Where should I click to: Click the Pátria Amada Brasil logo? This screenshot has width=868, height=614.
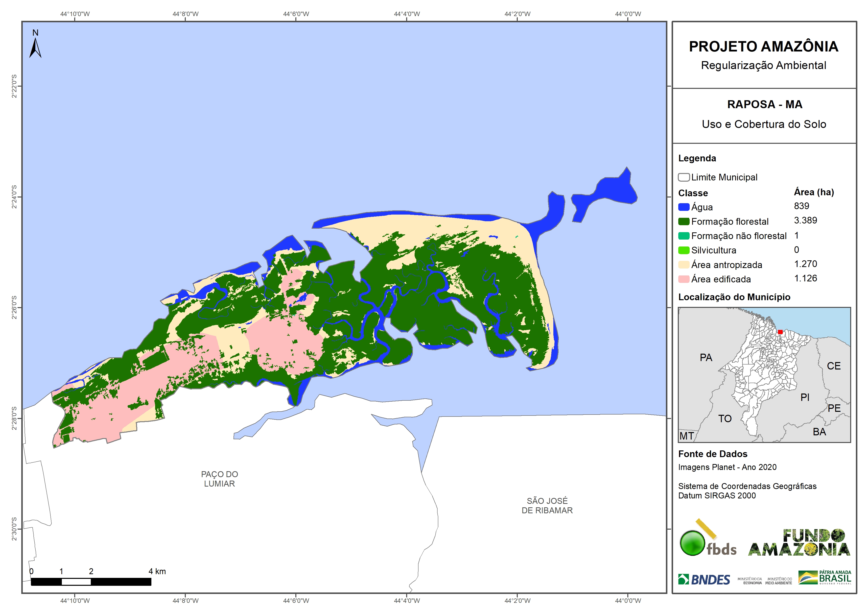[824, 577]
